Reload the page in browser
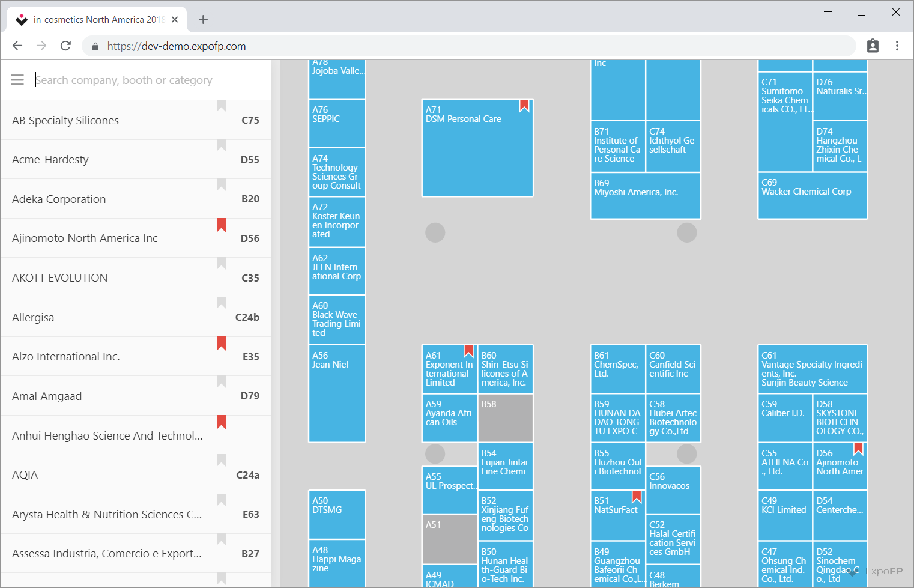This screenshot has height=588, width=914. 66,46
